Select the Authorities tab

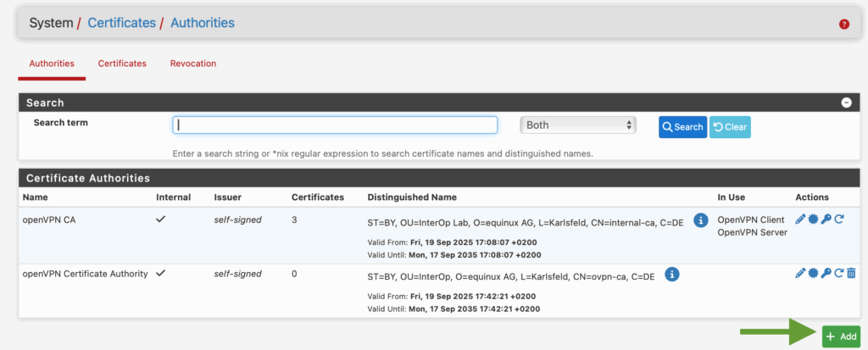[x=52, y=64]
